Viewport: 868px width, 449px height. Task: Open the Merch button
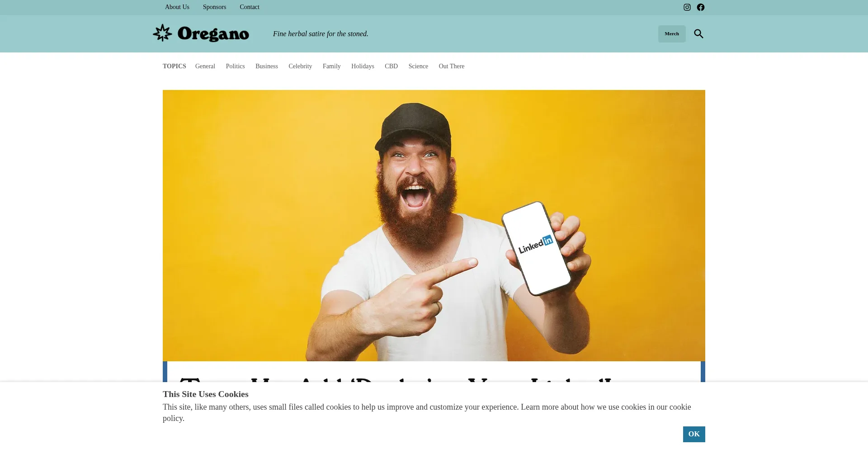pos(672,34)
